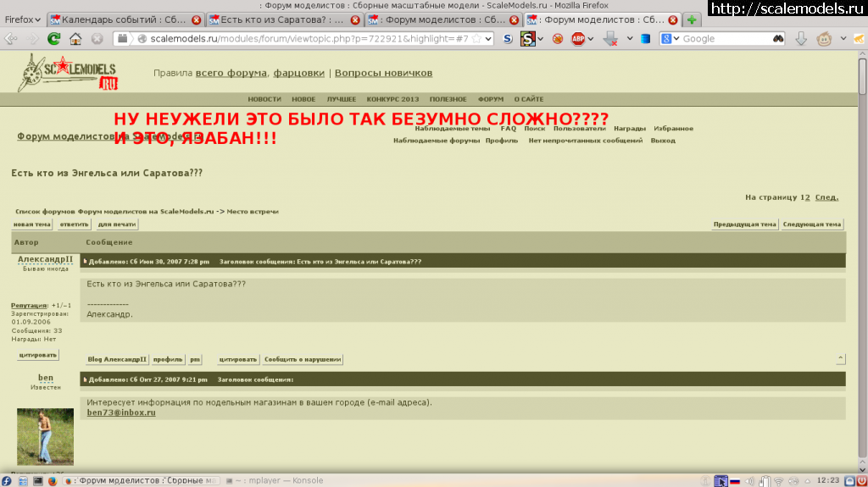
Task: Open the ЛУЧШЕЕ menu item
Action: 341,100
